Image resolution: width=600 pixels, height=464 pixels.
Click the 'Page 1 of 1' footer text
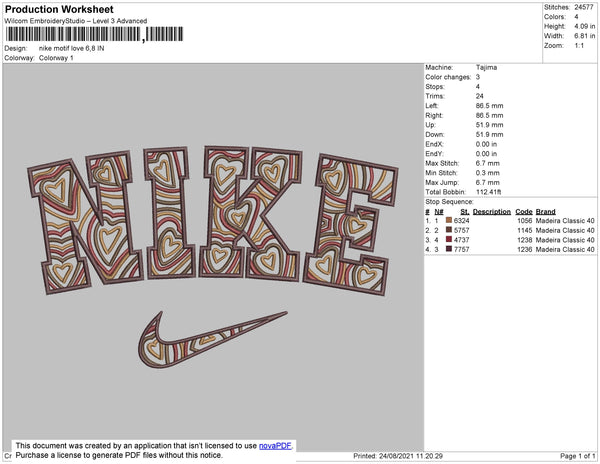click(577, 456)
